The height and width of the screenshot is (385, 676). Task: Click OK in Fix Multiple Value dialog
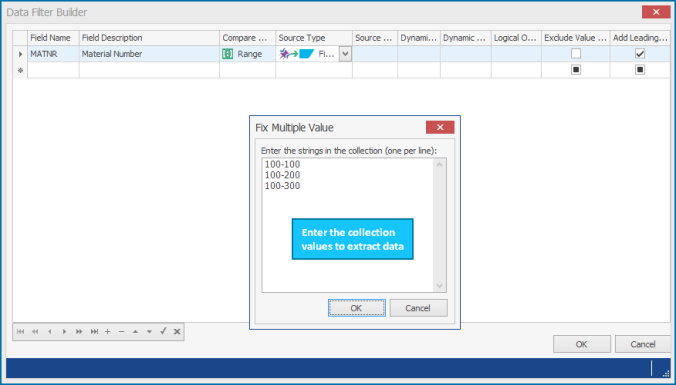357,308
